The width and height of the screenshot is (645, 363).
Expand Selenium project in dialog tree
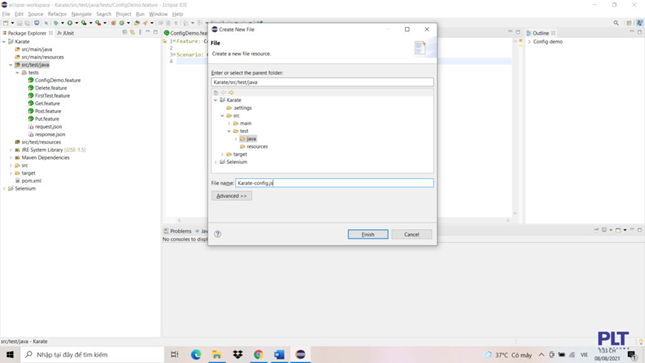pos(216,162)
